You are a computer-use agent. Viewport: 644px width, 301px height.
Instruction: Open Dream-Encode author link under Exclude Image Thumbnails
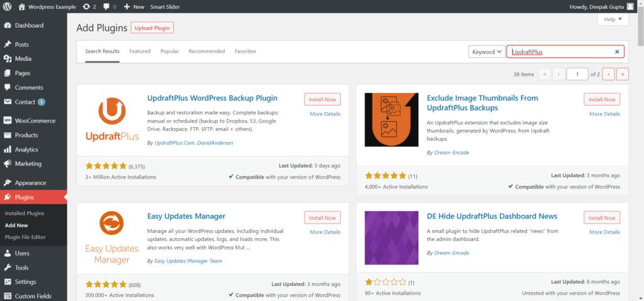click(x=452, y=152)
